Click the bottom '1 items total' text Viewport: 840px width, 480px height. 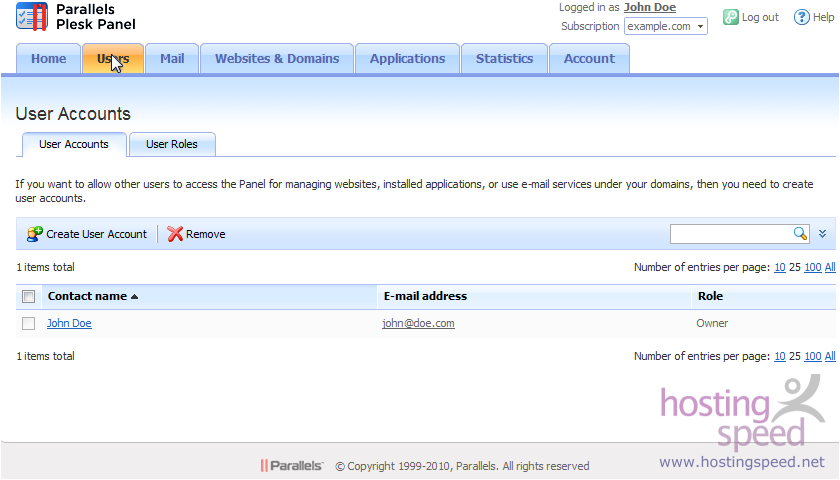46,356
